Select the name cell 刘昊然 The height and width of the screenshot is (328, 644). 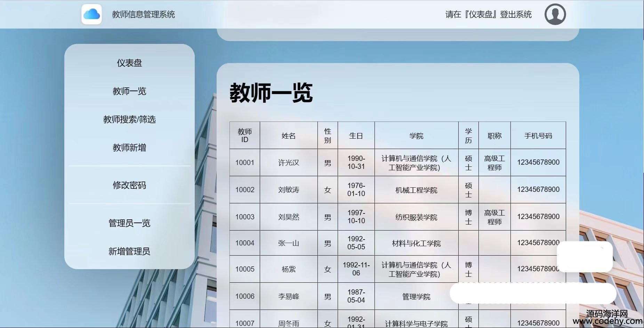289,217
